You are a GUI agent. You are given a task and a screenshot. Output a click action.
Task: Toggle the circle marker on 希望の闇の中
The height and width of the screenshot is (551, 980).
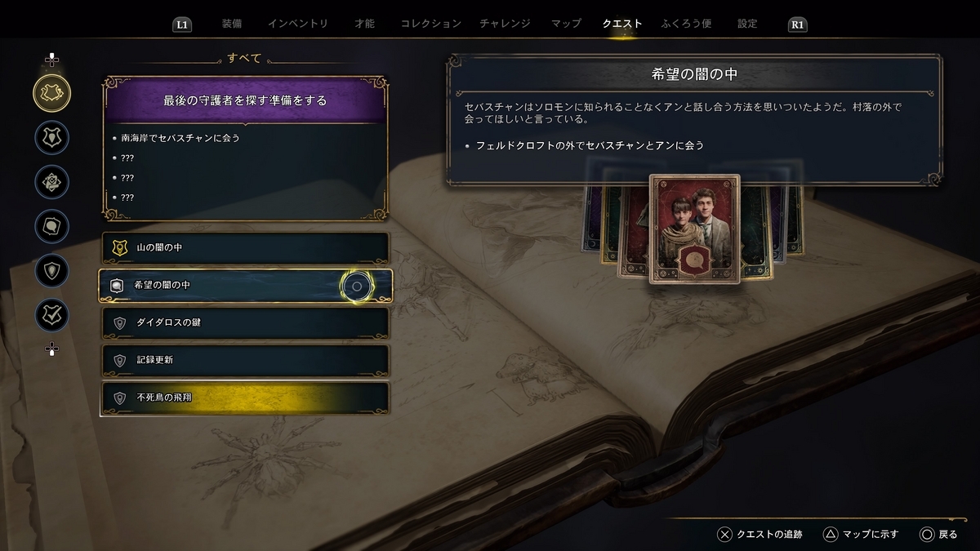[356, 286]
